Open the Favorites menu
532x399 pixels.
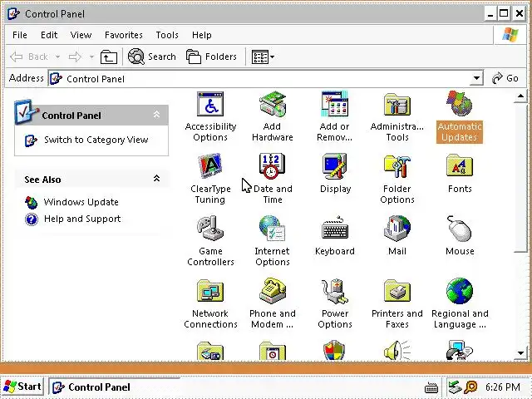click(124, 35)
